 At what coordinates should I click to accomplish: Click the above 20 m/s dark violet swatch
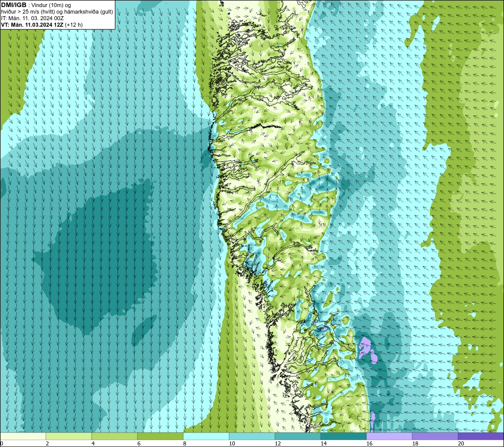(480, 436)
